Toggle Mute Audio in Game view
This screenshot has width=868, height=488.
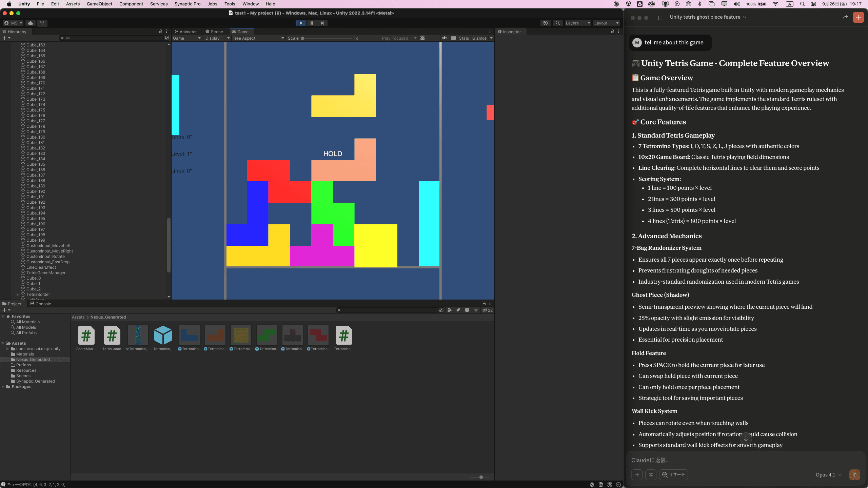click(x=444, y=38)
